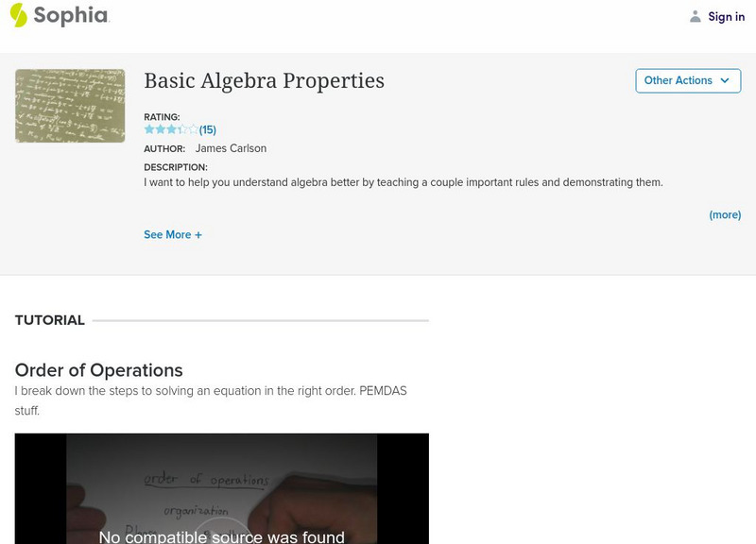Click the chevron arrow in Other Actions
756x544 pixels.
click(x=725, y=80)
